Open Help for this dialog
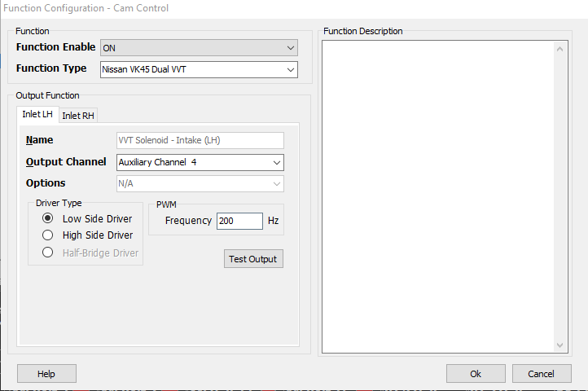Viewport: 588px width, 391px height. pyautogui.click(x=46, y=374)
